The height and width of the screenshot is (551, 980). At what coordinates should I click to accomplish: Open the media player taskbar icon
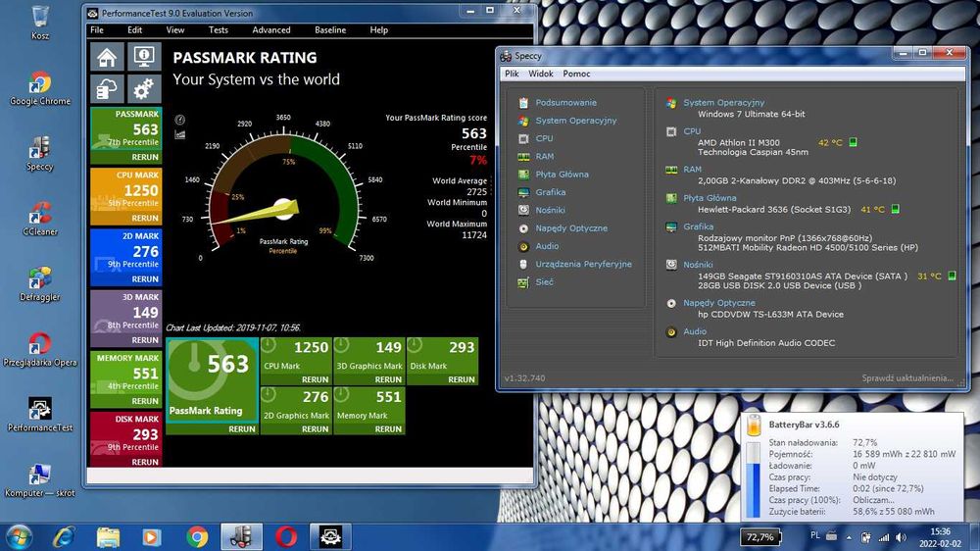point(152,536)
